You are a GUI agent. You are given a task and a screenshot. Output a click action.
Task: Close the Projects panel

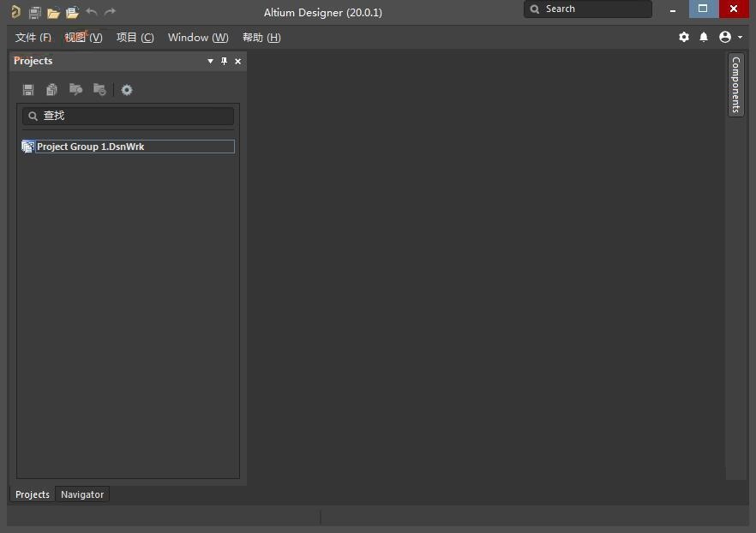(x=237, y=61)
